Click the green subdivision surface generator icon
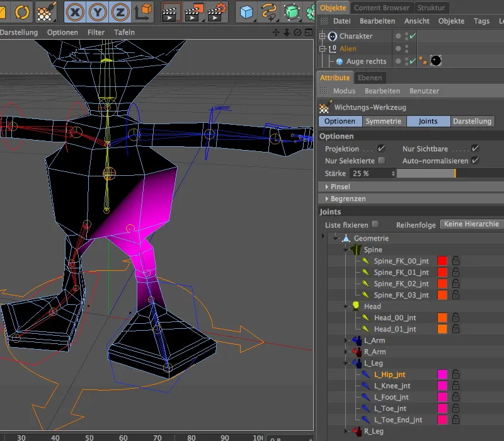 292,12
